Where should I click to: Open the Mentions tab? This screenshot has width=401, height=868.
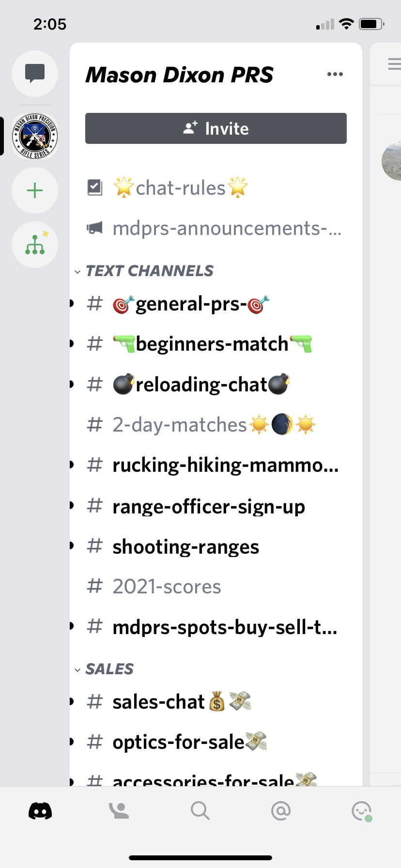pyautogui.click(x=281, y=810)
